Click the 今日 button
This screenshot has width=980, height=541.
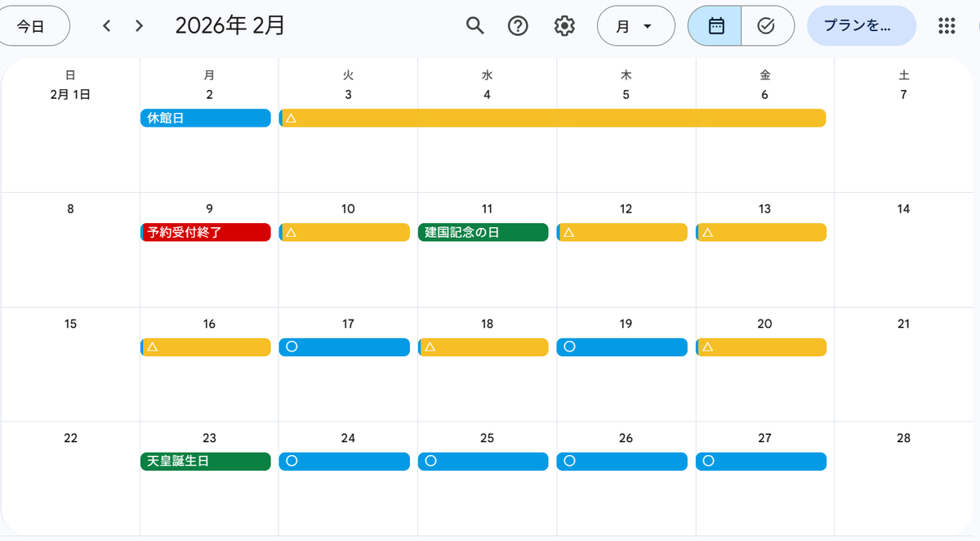[x=32, y=25]
